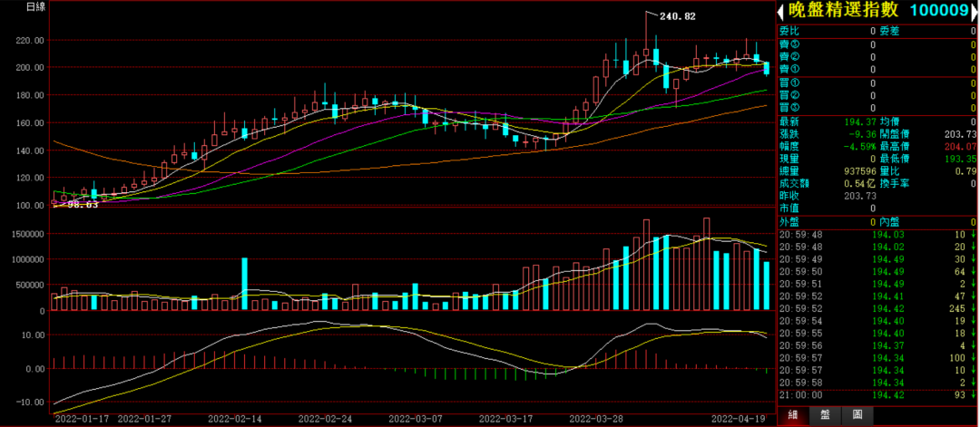This screenshot has height=427, width=980.
Task: Click the 委比 label
Action: (789, 31)
